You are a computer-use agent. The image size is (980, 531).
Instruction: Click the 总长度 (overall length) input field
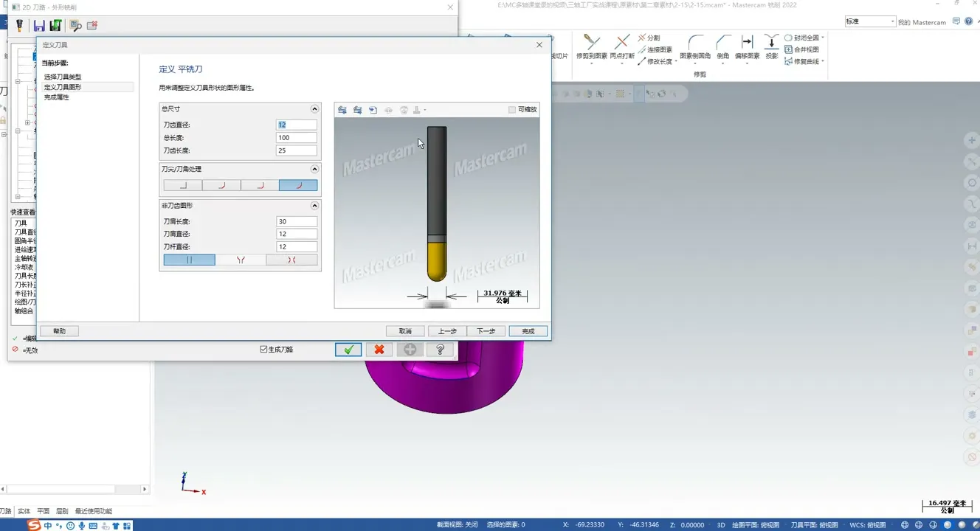pyautogui.click(x=296, y=138)
